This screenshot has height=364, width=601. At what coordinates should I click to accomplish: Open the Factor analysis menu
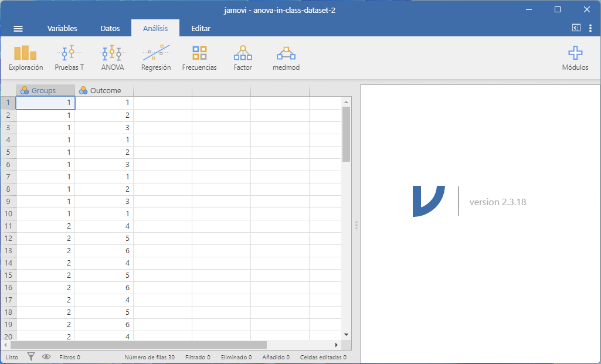(x=243, y=58)
